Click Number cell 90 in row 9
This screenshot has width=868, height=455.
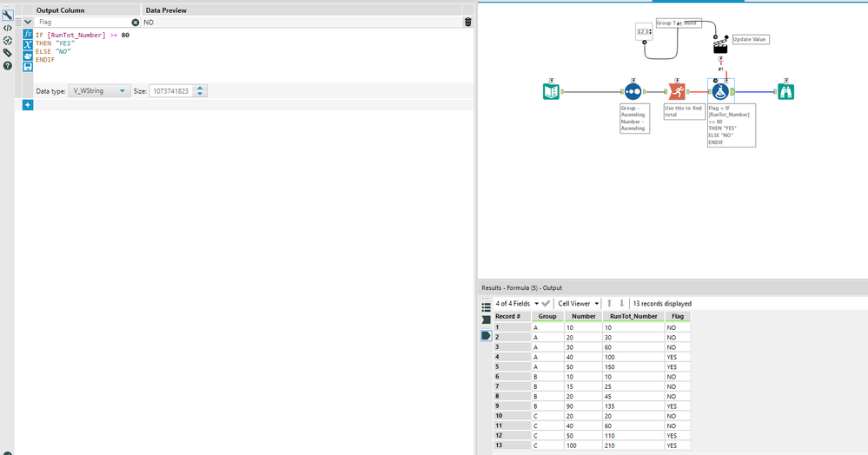click(584, 406)
